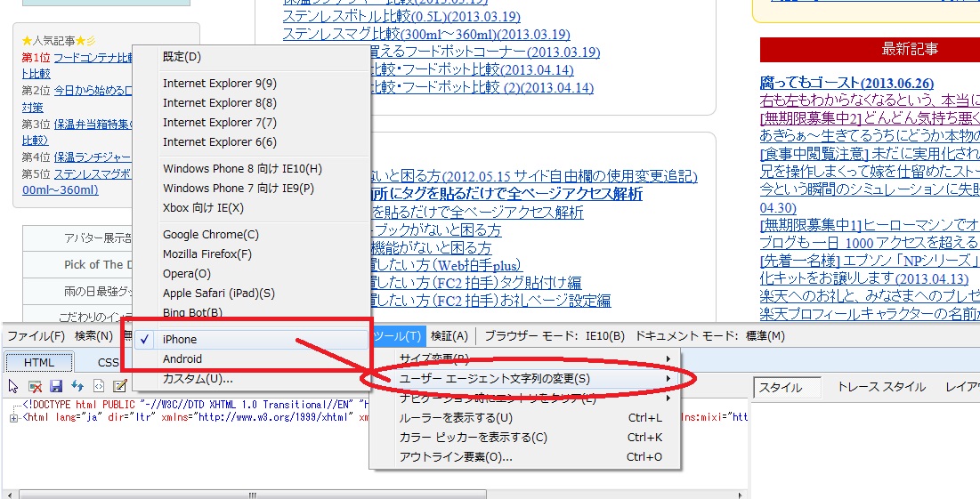
Task: Click the refresh arrows icon in HTML toolbar
Action: 77,386
